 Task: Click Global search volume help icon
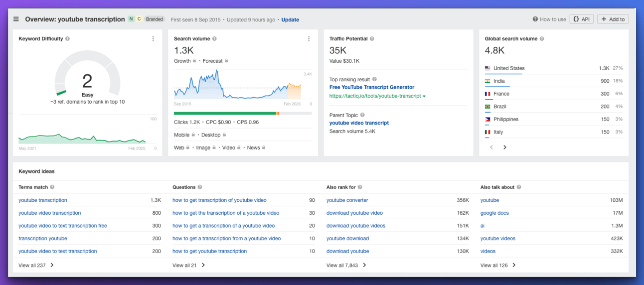pyautogui.click(x=542, y=39)
